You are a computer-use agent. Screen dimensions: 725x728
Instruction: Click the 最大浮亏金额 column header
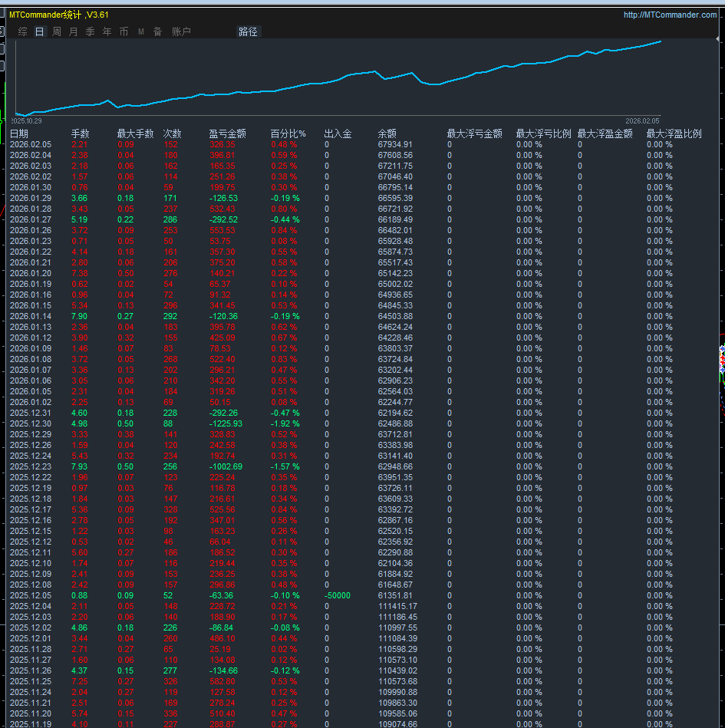474,133
